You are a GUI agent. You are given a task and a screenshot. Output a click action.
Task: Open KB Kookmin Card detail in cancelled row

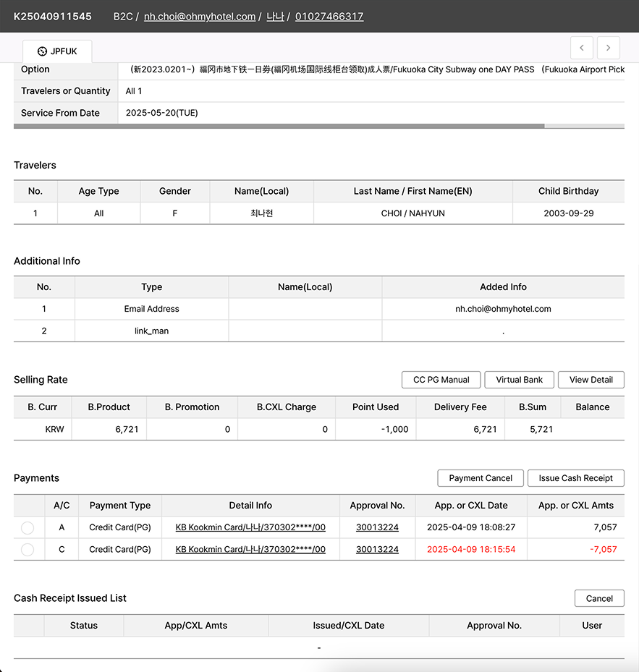(x=250, y=549)
